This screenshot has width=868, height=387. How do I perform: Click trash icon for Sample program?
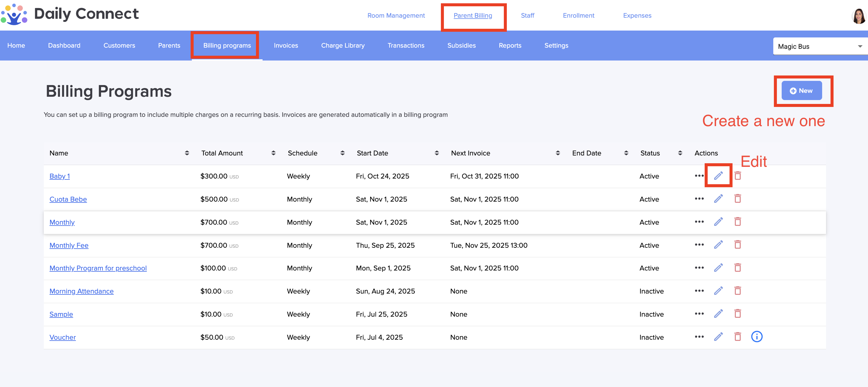pyautogui.click(x=737, y=314)
